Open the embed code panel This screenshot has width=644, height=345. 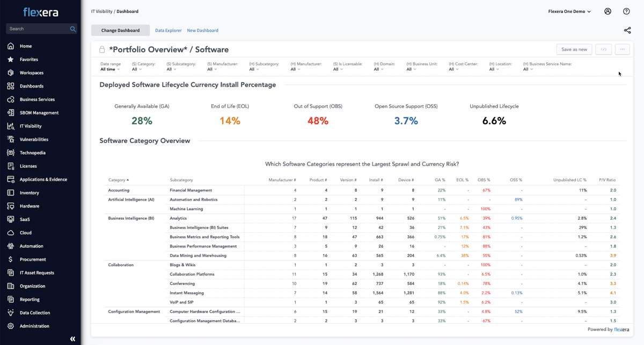point(603,49)
